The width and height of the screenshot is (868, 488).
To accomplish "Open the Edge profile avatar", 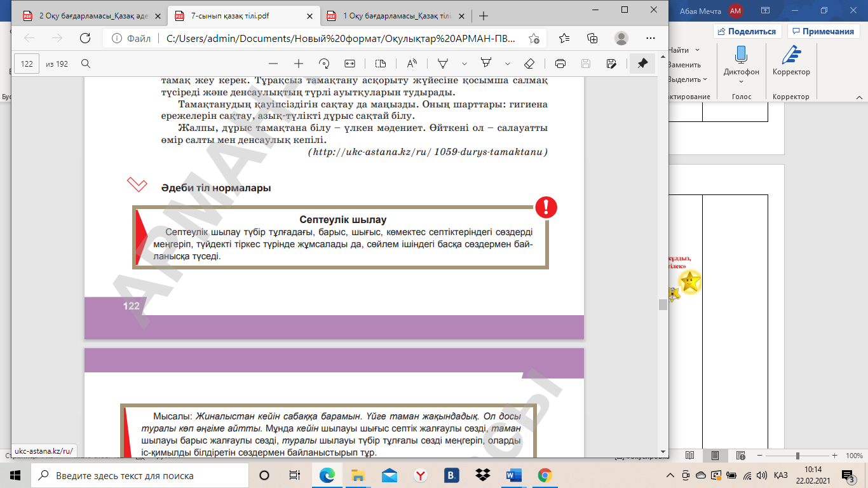I will point(621,38).
